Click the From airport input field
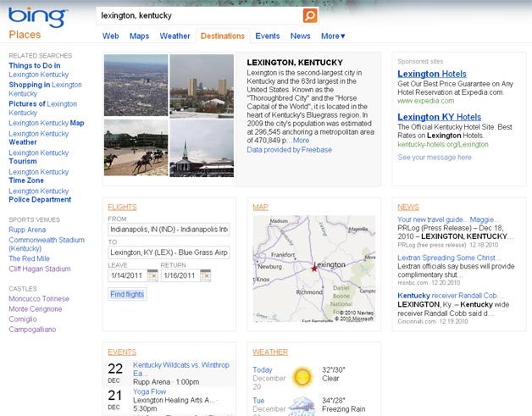Viewport: 532px width, 416px height. pos(169,230)
